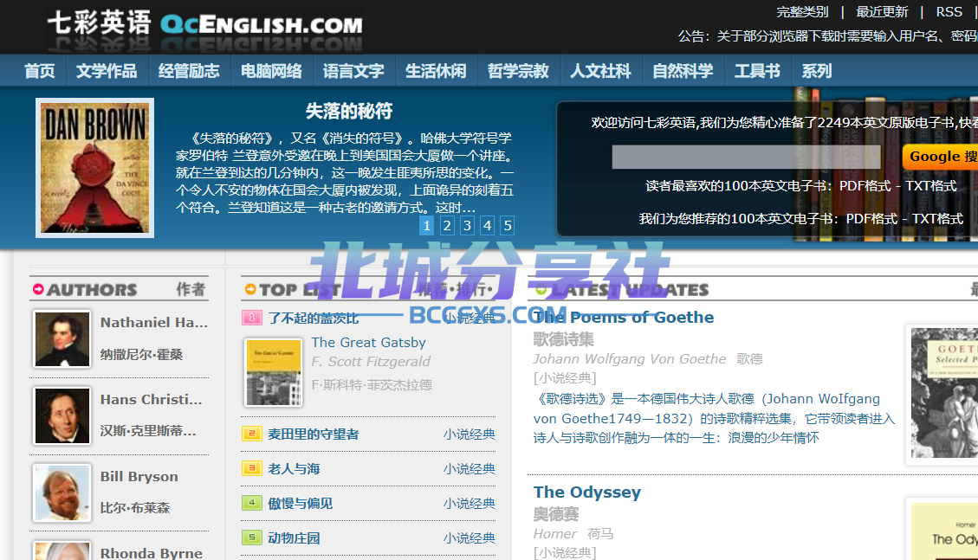The width and height of the screenshot is (978, 560).
Task: Open author Hans Christi... name link
Action: pos(152,399)
